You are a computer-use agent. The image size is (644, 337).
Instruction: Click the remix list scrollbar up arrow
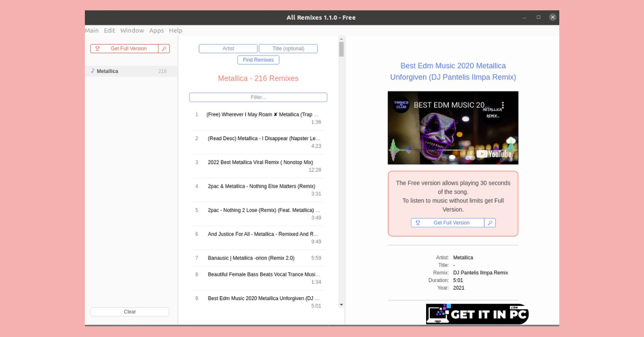(x=341, y=39)
